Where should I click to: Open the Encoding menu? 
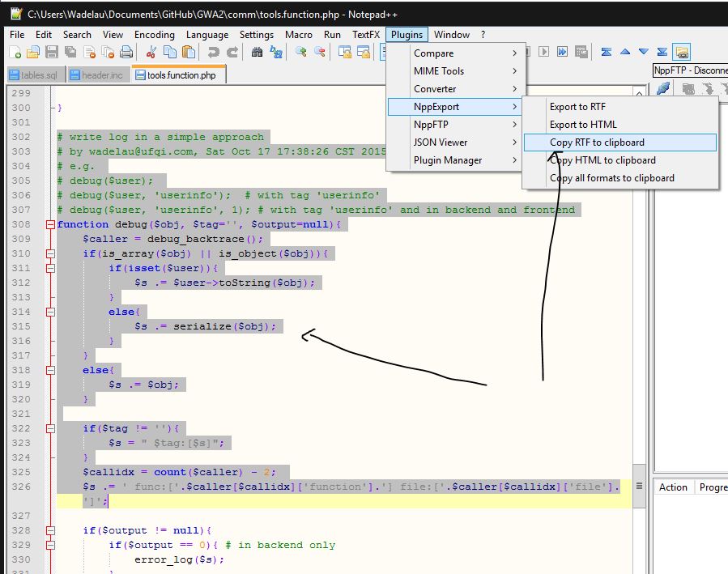pyautogui.click(x=154, y=35)
